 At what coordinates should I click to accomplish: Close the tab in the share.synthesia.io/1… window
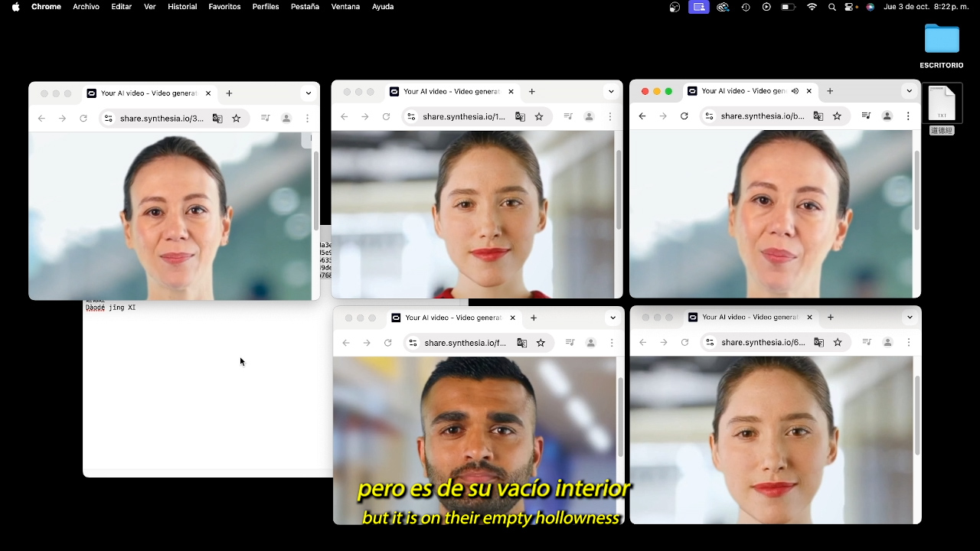point(511,92)
